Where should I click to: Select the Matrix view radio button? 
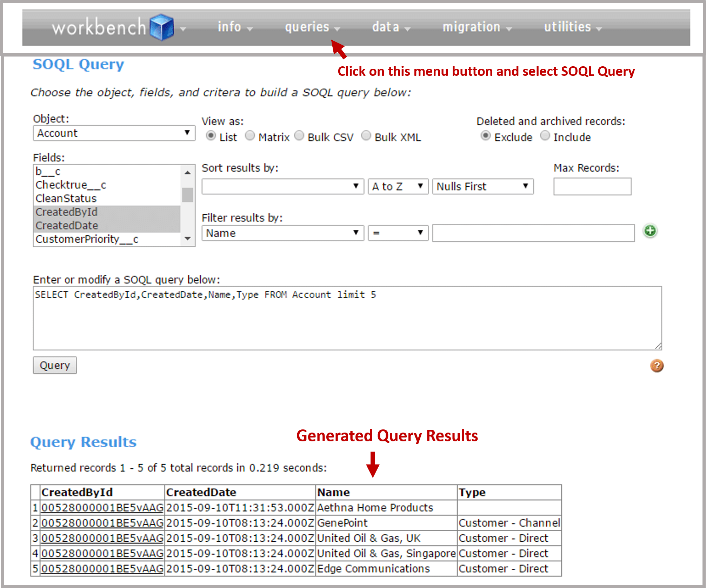250,135
